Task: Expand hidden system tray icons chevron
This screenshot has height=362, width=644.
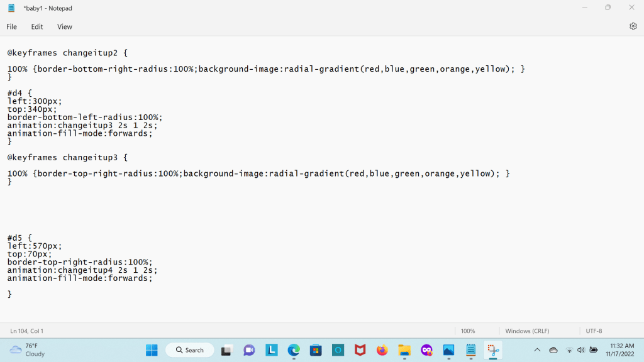Action: pos(537,350)
